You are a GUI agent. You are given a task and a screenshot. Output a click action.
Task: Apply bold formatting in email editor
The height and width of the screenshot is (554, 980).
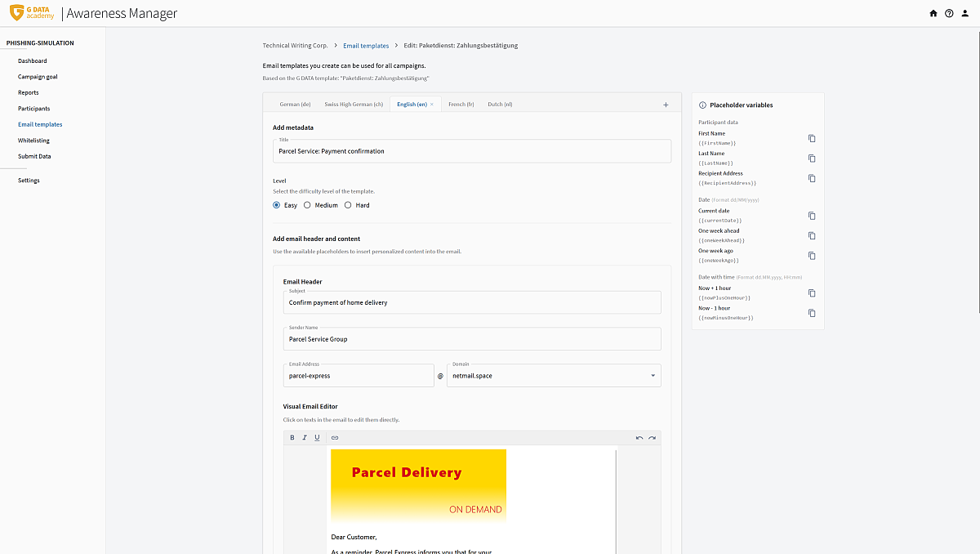(292, 438)
